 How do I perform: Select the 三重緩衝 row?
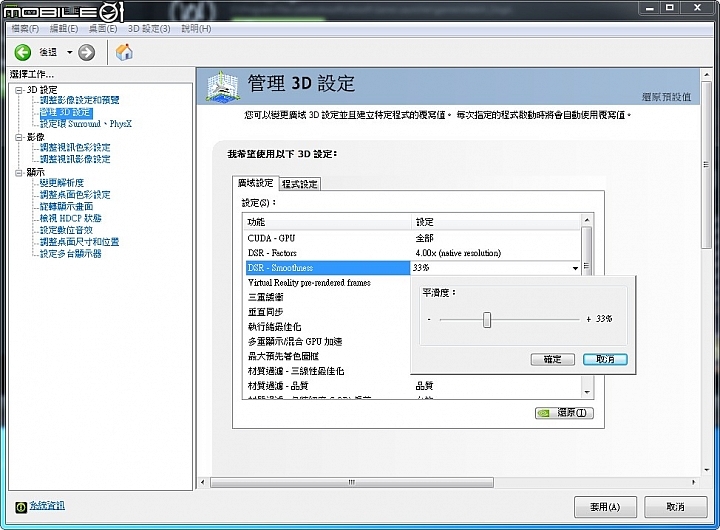click(x=328, y=297)
